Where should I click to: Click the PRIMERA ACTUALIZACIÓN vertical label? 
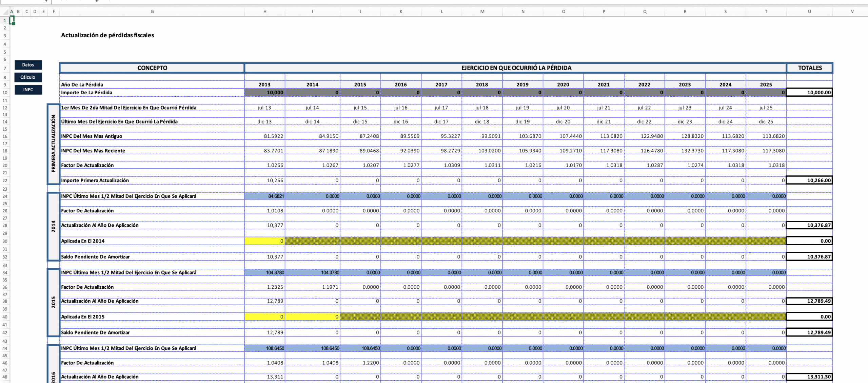(x=53, y=144)
